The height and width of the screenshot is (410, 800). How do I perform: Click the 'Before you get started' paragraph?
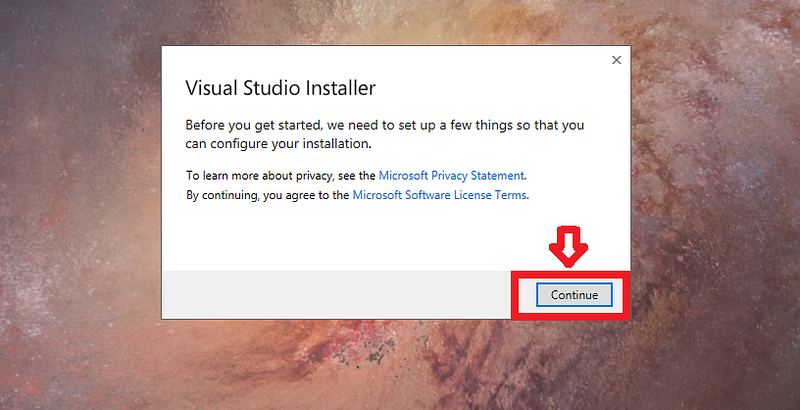(385, 135)
